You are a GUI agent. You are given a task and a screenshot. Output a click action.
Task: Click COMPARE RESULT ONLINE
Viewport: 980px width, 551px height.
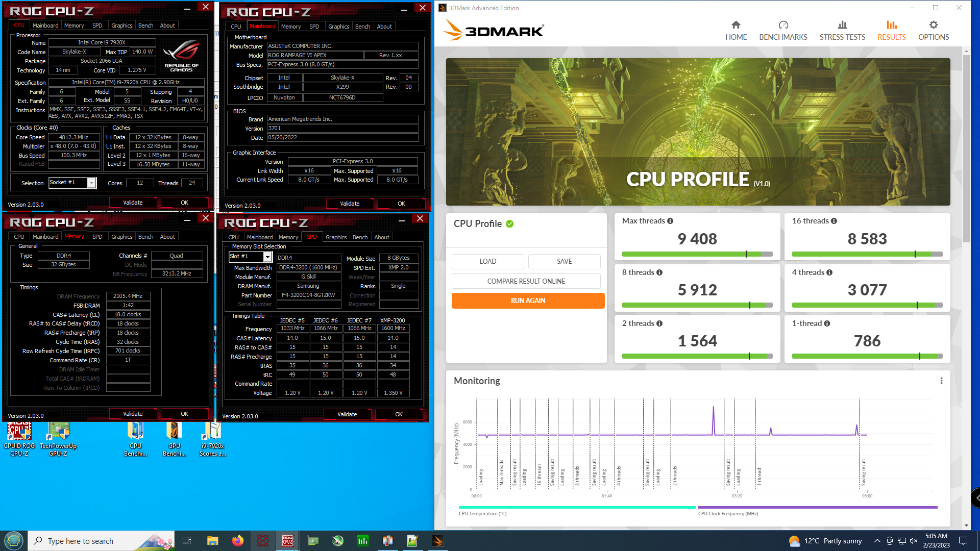pyautogui.click(x=526, y=281)
